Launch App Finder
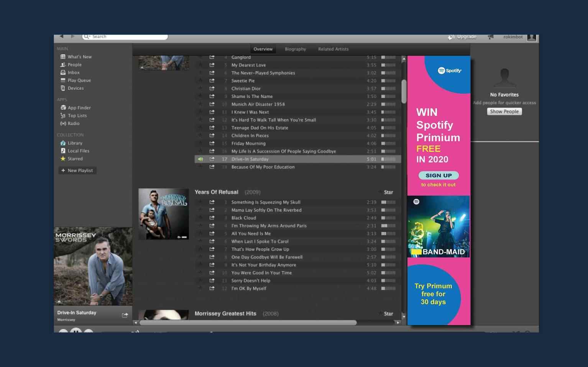Screen dimensions: 588x367 click(x=76, y=108)
